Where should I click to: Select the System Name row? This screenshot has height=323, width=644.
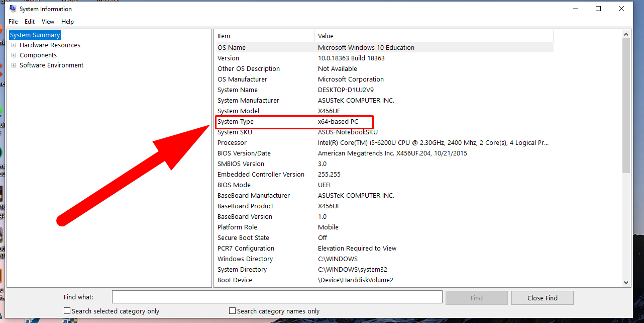[385, 90]
